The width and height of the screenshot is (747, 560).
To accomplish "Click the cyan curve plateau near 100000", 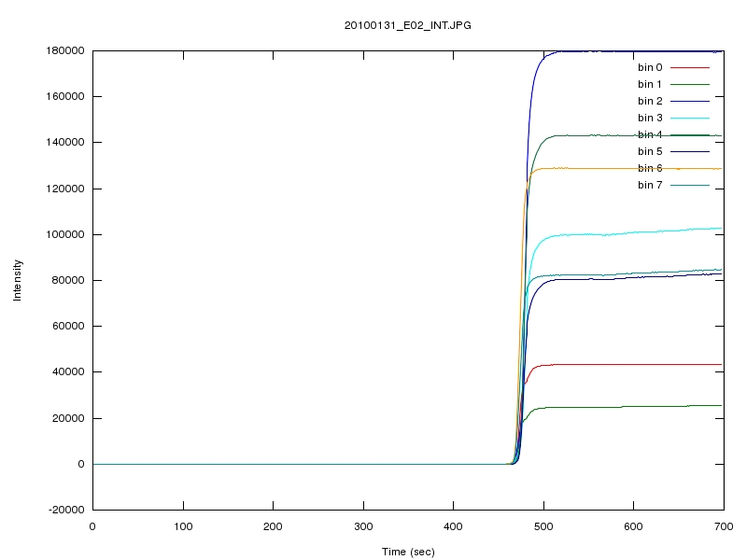I will coord(634,231).
